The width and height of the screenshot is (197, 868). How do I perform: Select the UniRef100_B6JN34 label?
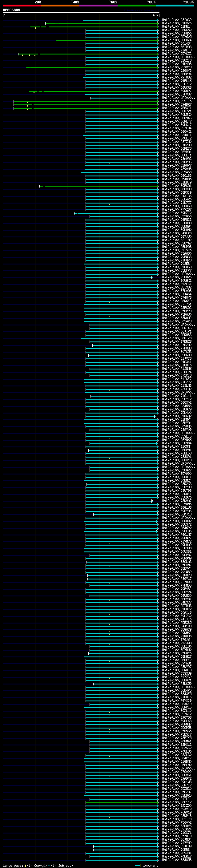tap(176, 839)
